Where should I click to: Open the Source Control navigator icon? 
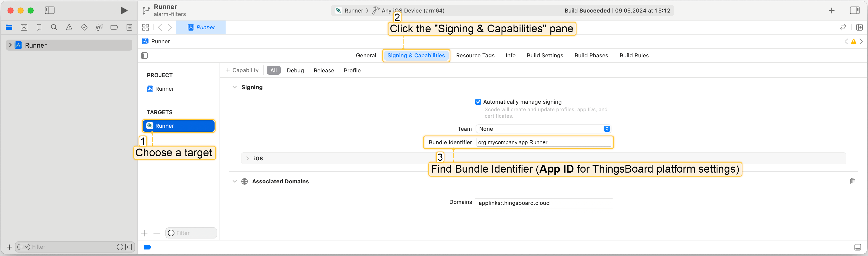[x=24, y=28]
